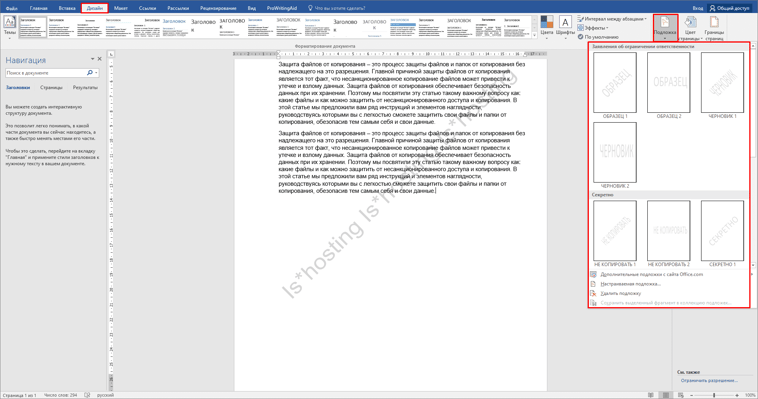Switch to the Макет tab
Viewport: 758px width, 399px height.
coord(121,8)
